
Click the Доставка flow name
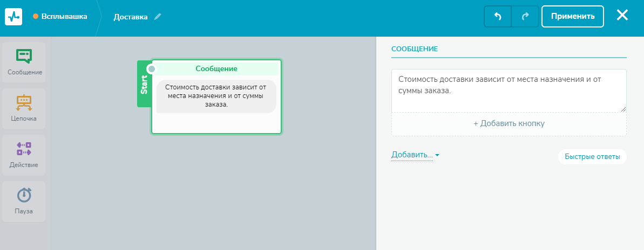coord(131,17)
